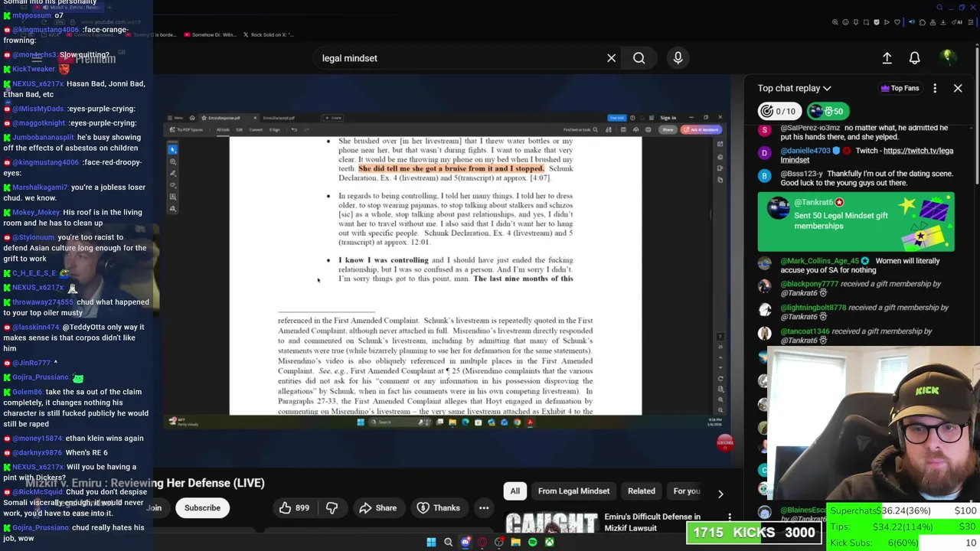Click Acrobat's undo arrow
Viewport: 980px width, 551px height.
(x=294, y=129)
